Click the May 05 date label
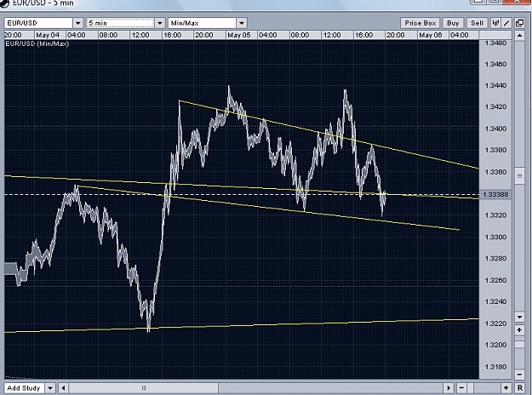Screen dimensions: 532x395 (x=239, y=35)
